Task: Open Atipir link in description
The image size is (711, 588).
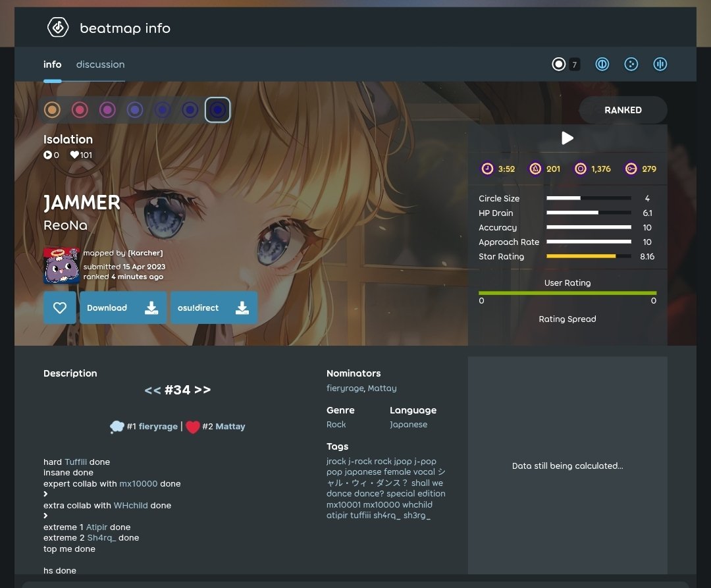Action: [97, 527]
